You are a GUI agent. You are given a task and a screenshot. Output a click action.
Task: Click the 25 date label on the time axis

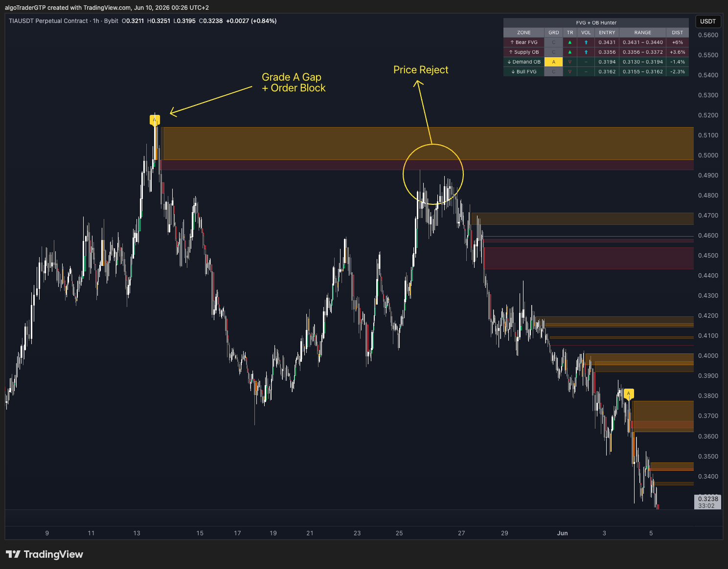tap(399, 533)
